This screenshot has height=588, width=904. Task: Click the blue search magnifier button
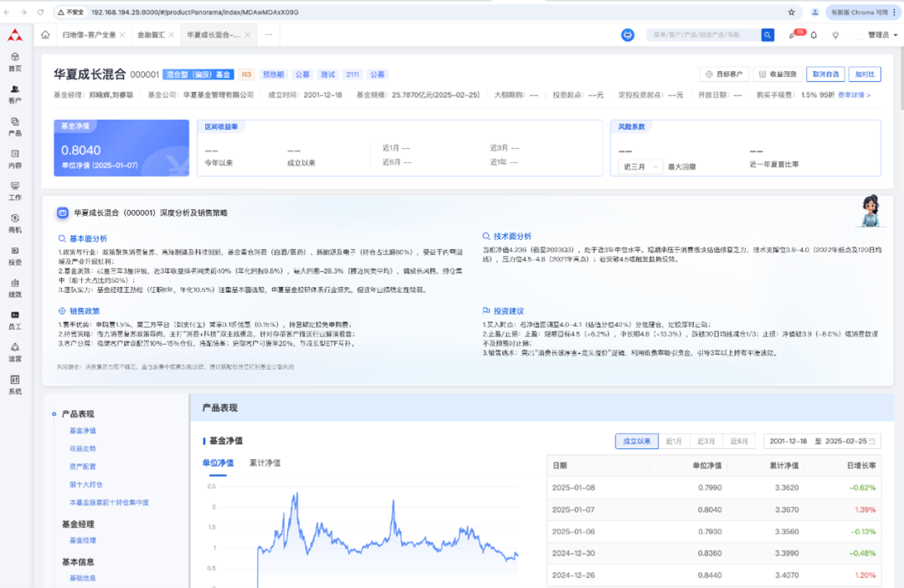[768, 35]
